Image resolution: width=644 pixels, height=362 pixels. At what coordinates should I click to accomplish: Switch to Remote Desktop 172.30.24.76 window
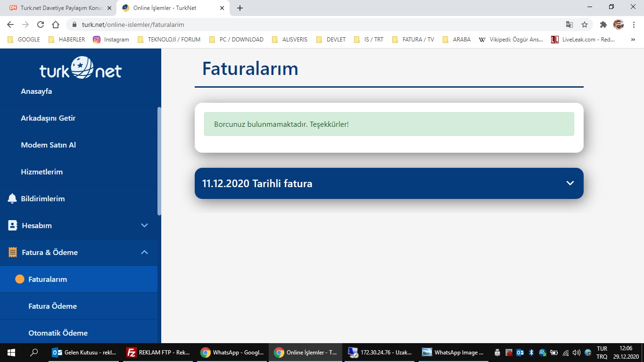click(x=380, y=353)
